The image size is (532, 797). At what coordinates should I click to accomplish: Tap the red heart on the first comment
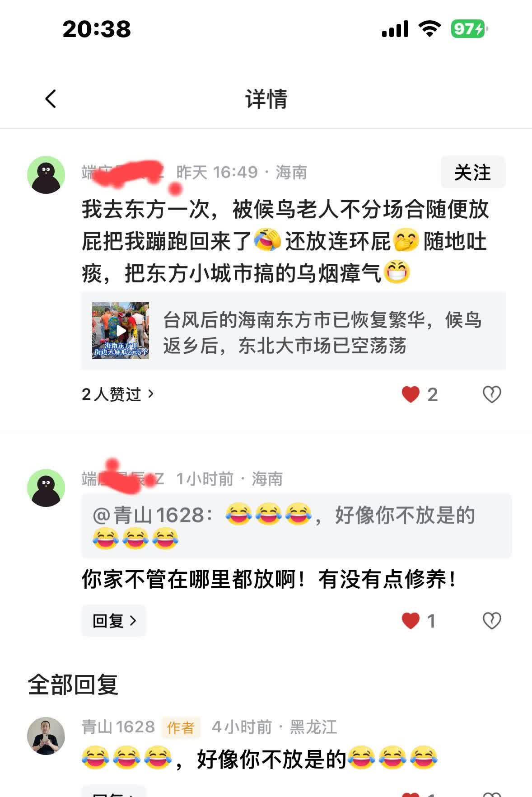click(x=411, y=394)
